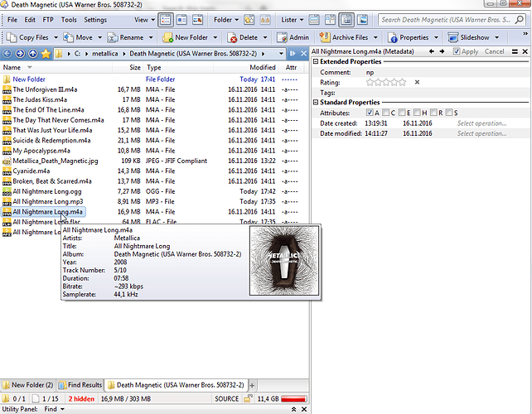Open the metadata panel menu icon
This screenshot has width=532, height=414.
point(515,51)
